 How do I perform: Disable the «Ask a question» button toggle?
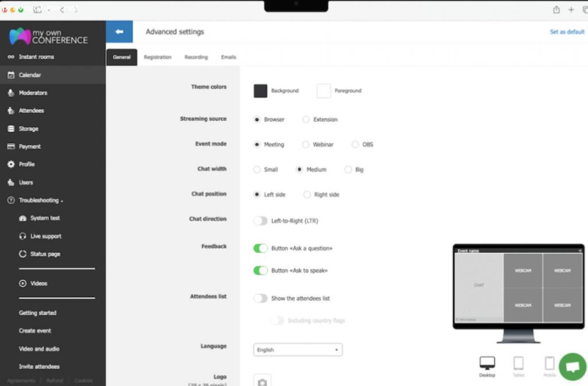[261, 248]
